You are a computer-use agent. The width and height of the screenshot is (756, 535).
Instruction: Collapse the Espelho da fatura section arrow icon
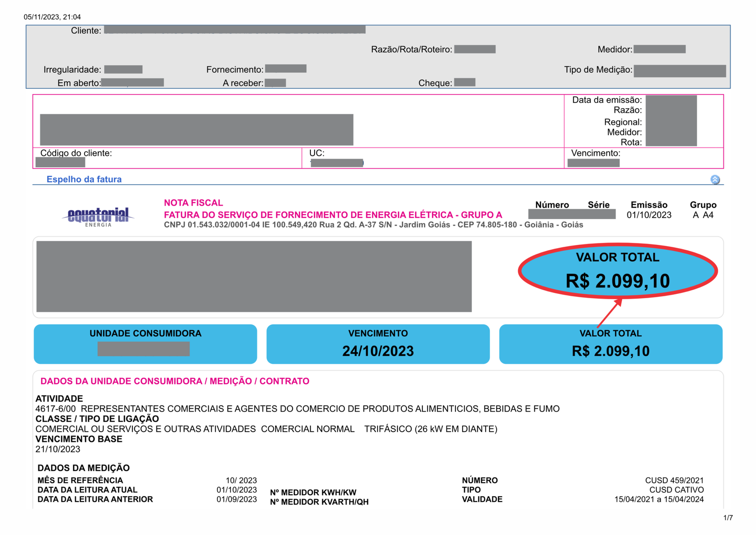pyautogui.click(x=715, y=180)
